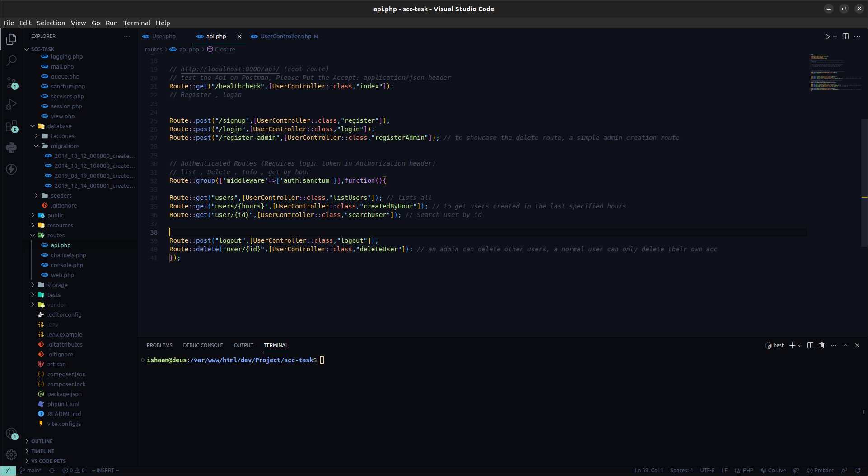This screenshot has width=868, height=476.
Task: Split the bash terminal
Action: pos(809,345)
